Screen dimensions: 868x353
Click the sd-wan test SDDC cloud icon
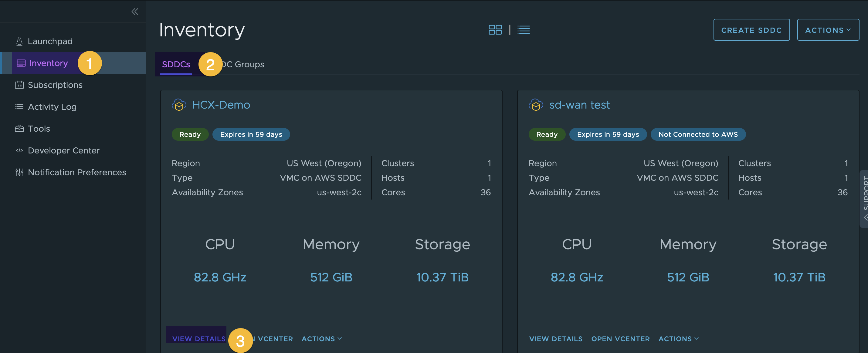click(536, 105)
